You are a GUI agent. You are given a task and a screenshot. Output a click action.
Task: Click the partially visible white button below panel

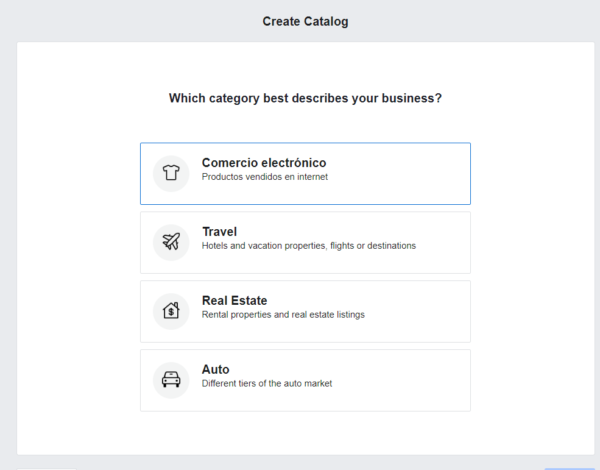click(x=47, y=469)
